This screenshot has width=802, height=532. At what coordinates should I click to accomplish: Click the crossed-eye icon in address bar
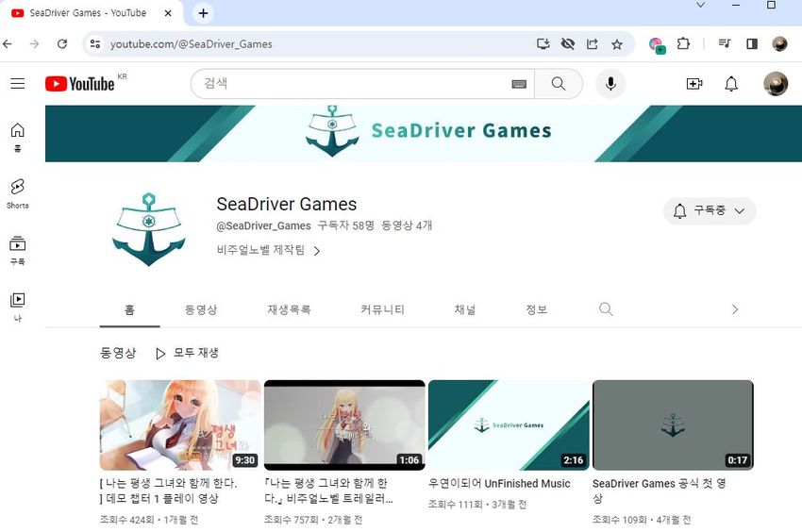[568, 44]
